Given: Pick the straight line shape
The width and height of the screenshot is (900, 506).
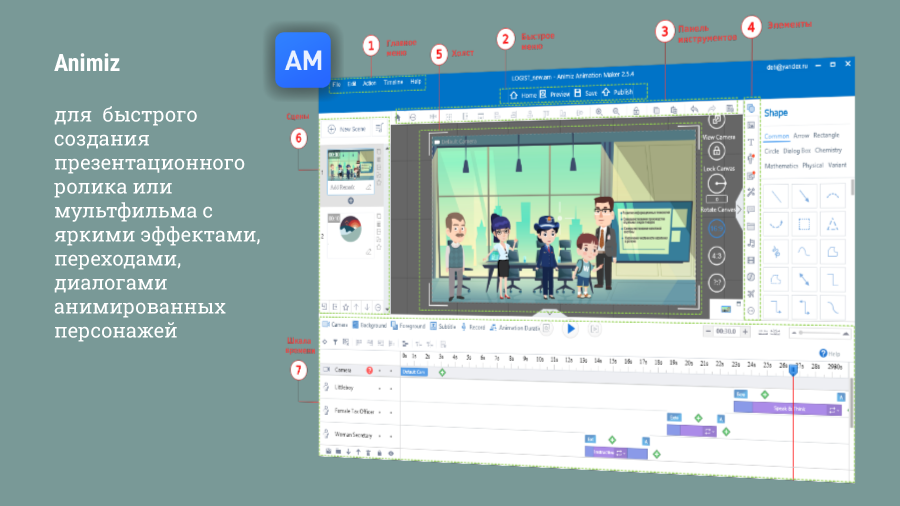Looking at the screenshot, I should pyautogui.click(x=776, y=196).
